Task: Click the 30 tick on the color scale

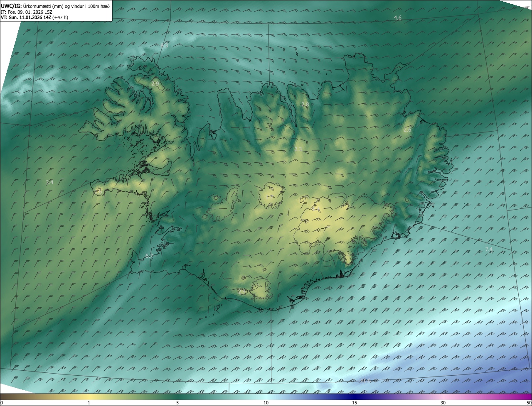Action: tap(443, 403)
